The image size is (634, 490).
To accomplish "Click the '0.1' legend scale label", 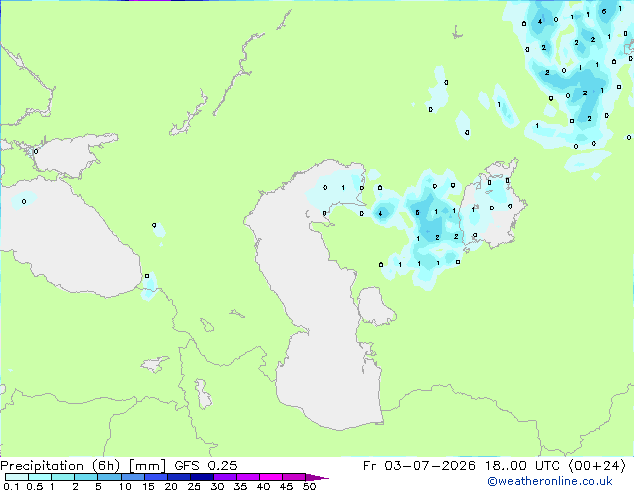I will (11, 486).
